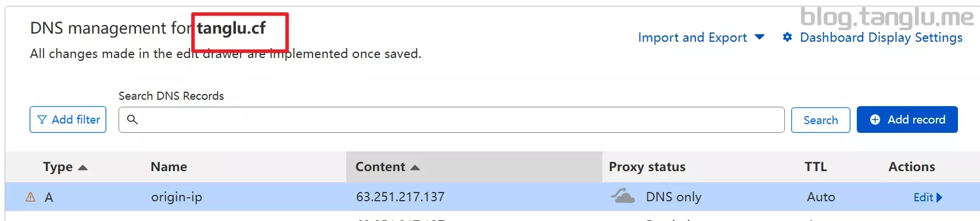Screen dimensions: 980x221
Task: Click the Proxy status column header
Action: coord(647,167)
